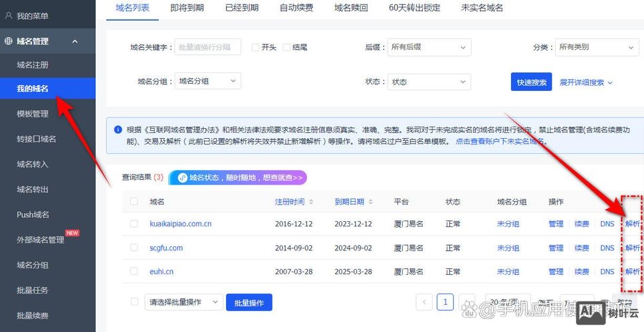644x332 pixels.
Task: Open the 后缀 所有后缀 dropdown
Action: (x=429, y=47)
